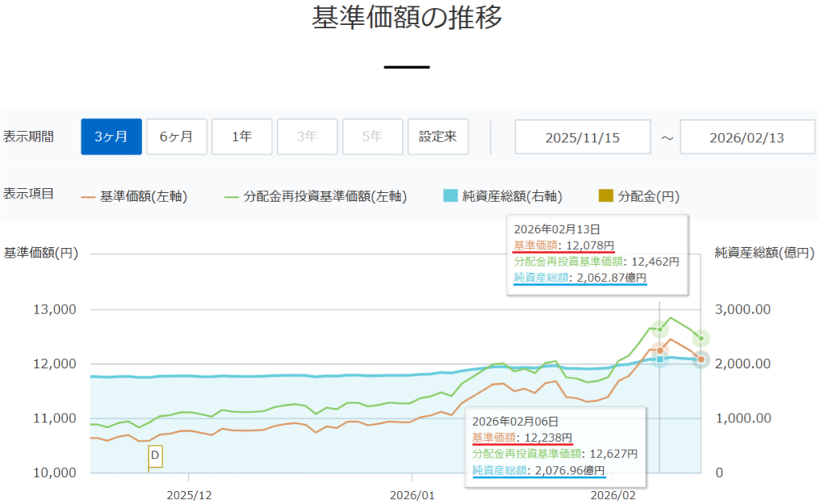Click green 分配金再投資 end point marker
This screenshot has height=504, width=820.
tap(701, 339)
